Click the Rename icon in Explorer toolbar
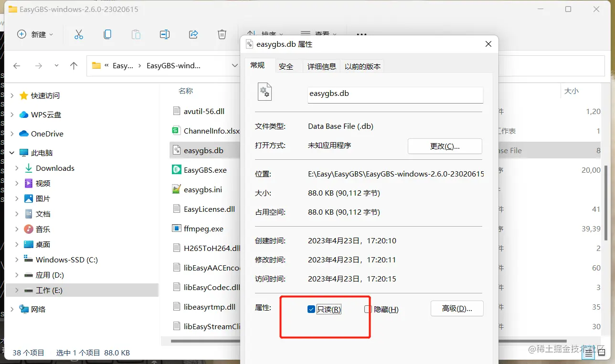615x364 pixels. pyautogui.click(x=165, y=34)
